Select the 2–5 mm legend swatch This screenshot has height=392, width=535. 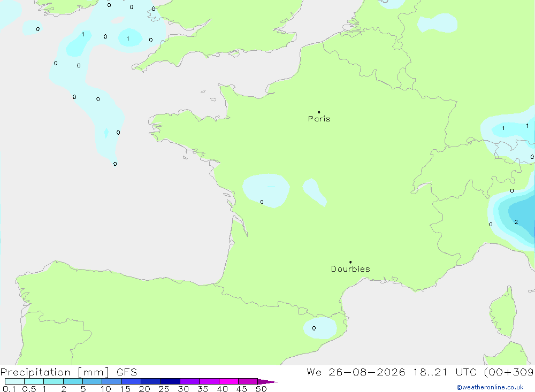pyautogui.click(x=73, y=381)
